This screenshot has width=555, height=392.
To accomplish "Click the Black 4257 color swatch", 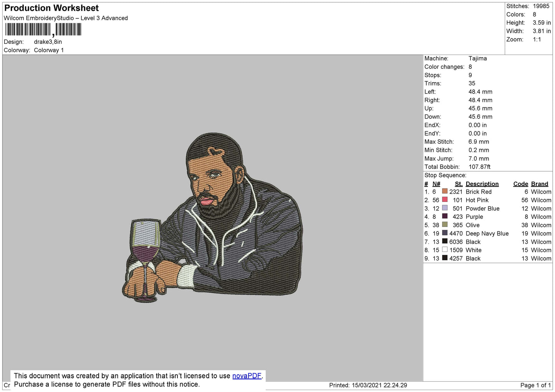I will (445, 258).
